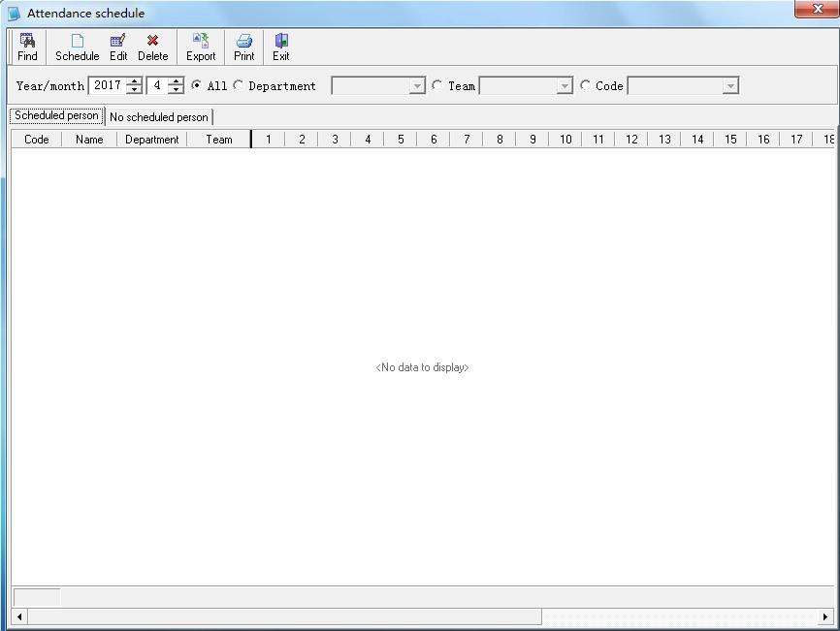Screen dimensions: 840x631
Task: Increase the year value with up arrow
Action: point(135,81)
